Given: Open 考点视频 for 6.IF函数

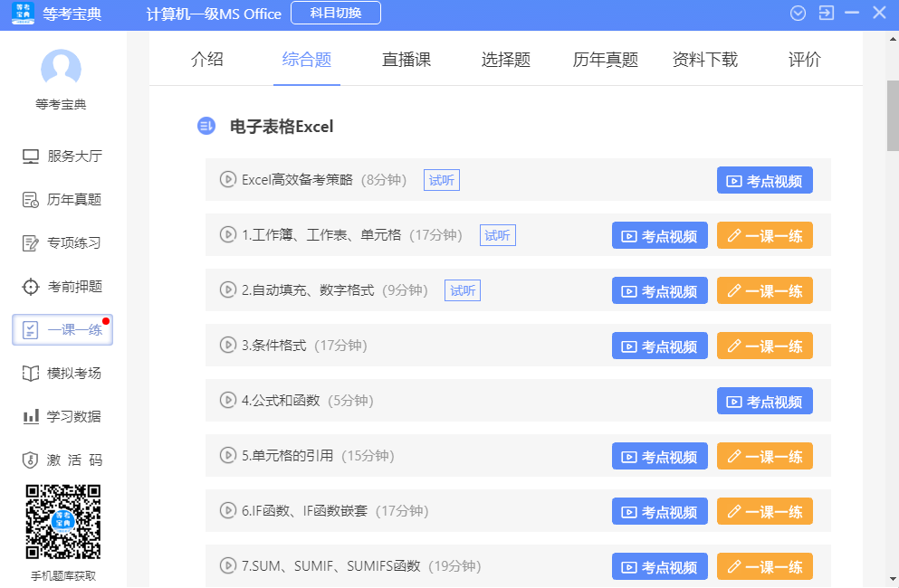Looking at the screenshot, I should click(x=659, y=511).
